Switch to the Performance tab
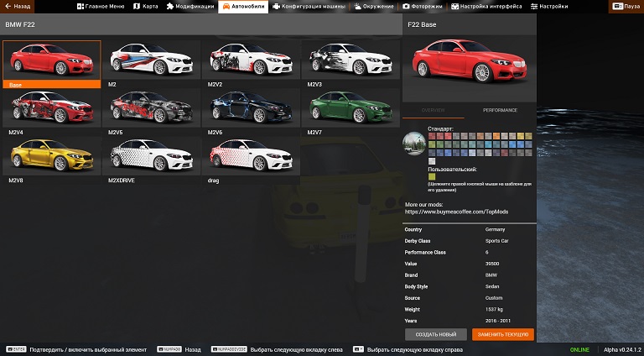Screen dimensions: 644x356 [500, 110]
